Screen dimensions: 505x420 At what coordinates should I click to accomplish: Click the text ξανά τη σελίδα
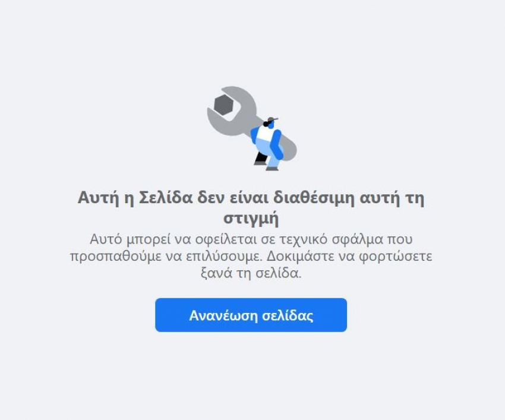click(251, 273)
